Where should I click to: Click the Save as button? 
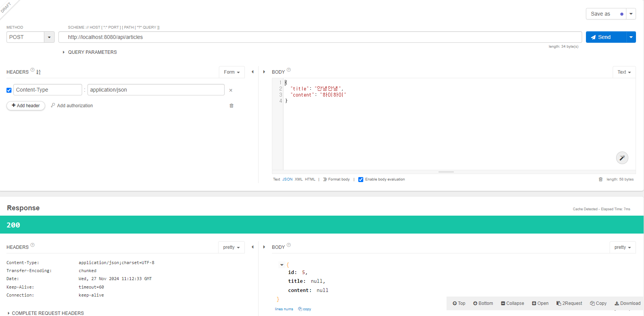[606, 14]
